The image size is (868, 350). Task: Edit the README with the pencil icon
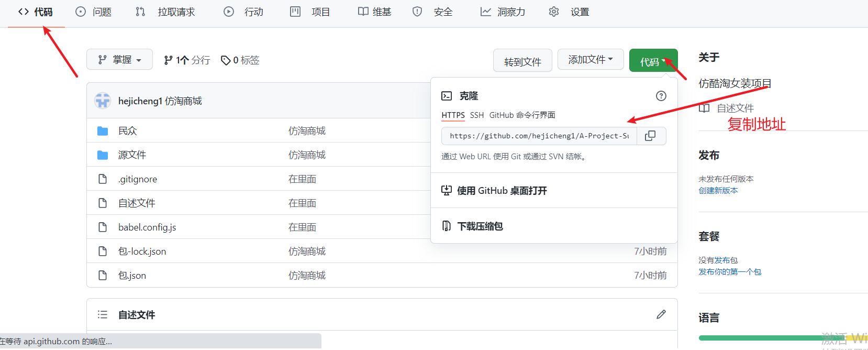661,314
